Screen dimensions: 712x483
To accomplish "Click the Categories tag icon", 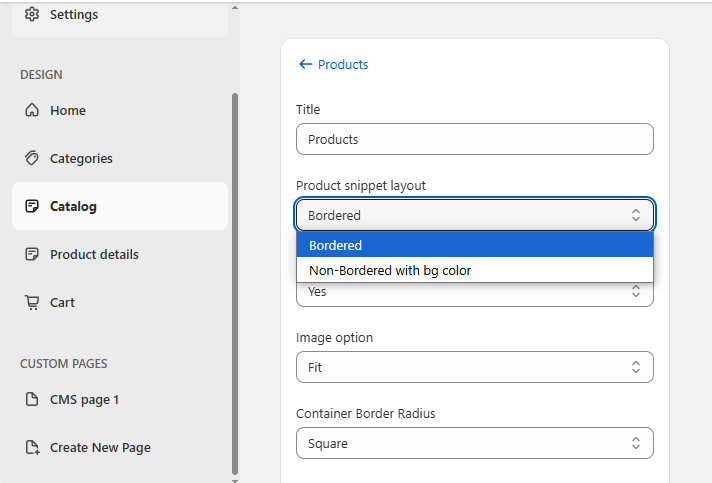I will [x=32, y=158].
